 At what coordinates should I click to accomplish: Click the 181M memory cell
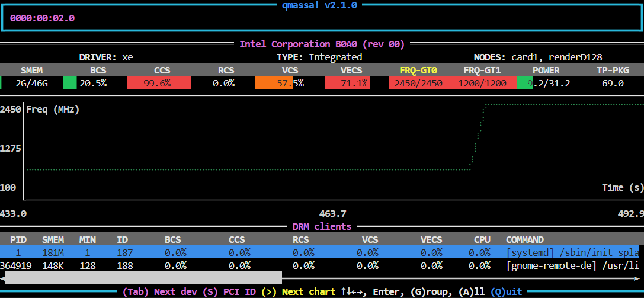pyautogui.click(x=53, y=253)
